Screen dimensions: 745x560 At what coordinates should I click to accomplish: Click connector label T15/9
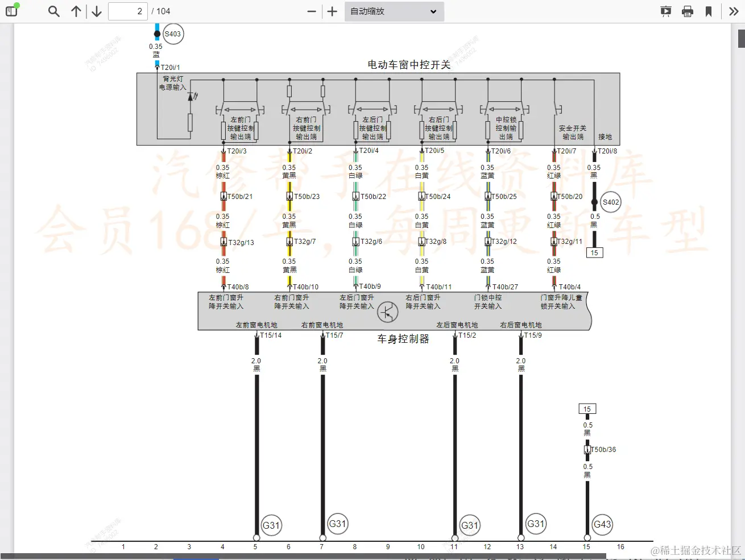pyautogui.click(x=533, y=335)
